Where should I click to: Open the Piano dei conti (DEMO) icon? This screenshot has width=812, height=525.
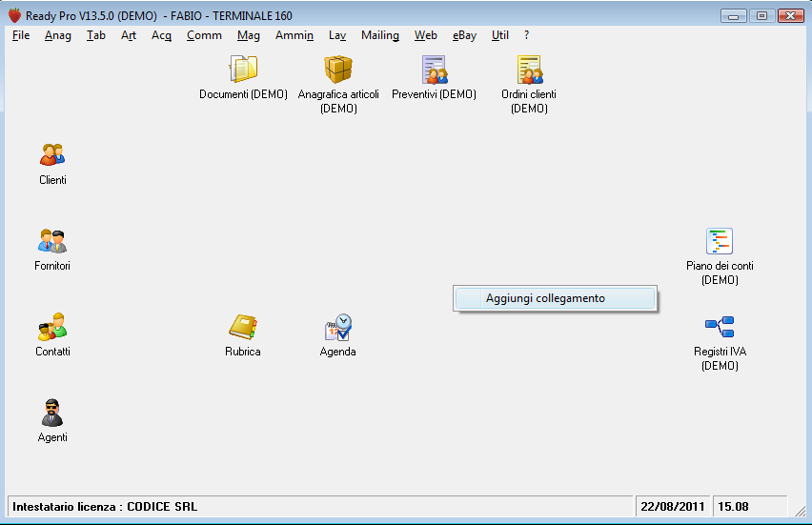[x=720, y=241]
